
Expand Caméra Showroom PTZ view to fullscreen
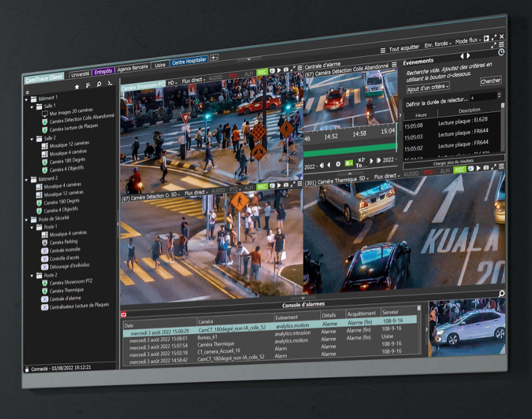point(293,69)
